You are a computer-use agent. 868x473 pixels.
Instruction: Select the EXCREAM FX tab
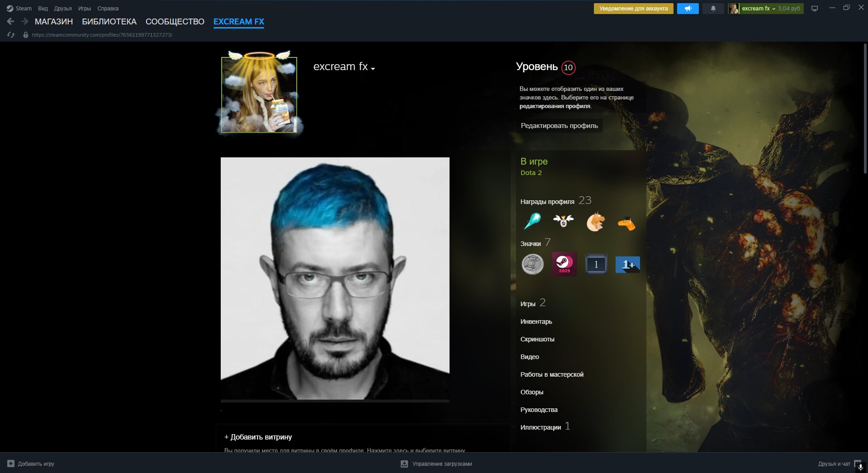[x=239, y=22]
